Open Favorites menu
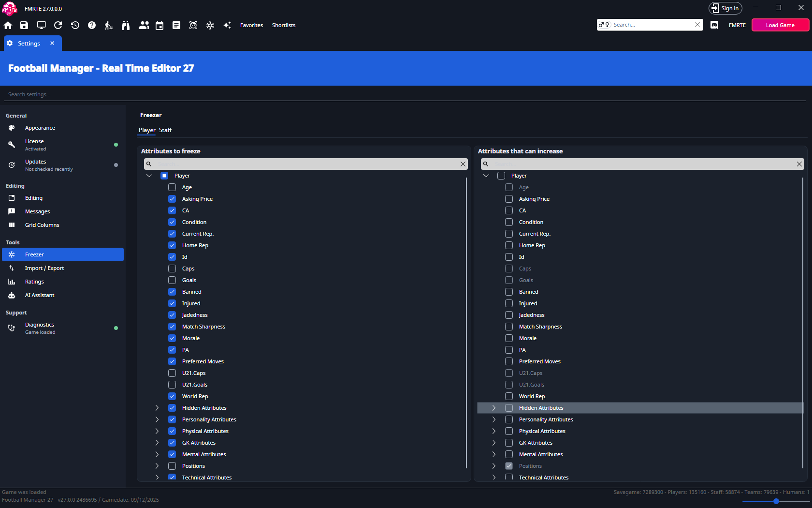The height and width of the screenshot is (508, 812). point(251,25)
